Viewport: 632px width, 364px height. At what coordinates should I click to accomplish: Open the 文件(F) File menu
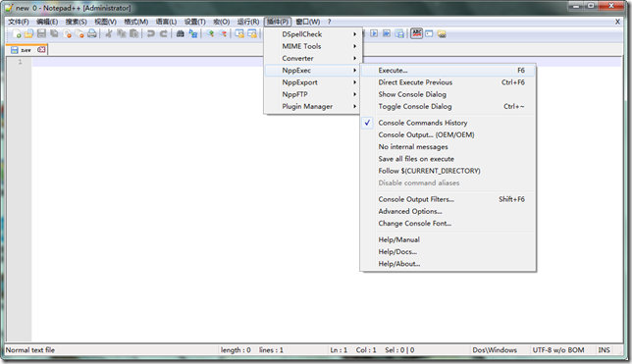click(19, 22)
